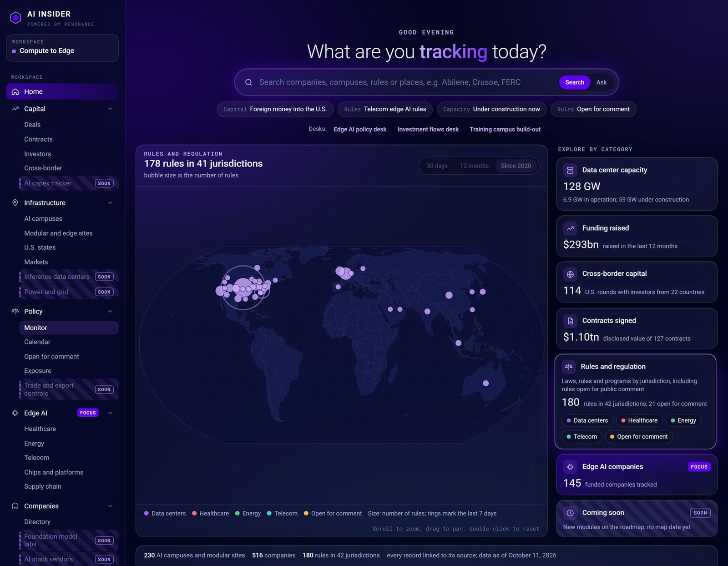Click the Companies building icon
Image resolution: width=728 pixels, height=566 pixels.
(x=15, y=506)
